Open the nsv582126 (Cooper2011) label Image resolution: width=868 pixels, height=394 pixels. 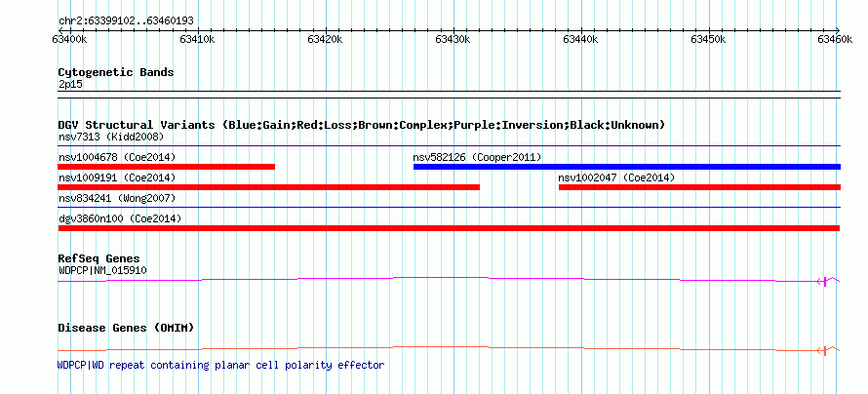tap(477, 157)
